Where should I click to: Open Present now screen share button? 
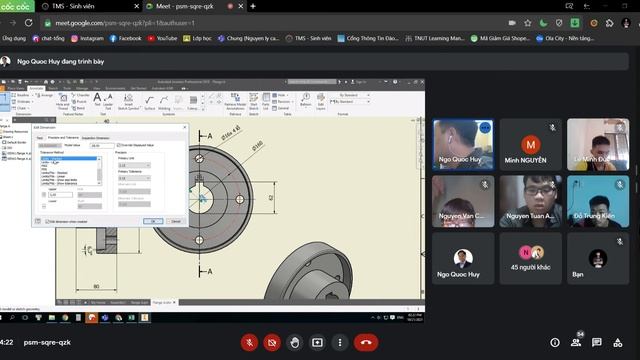coord(318,342)
